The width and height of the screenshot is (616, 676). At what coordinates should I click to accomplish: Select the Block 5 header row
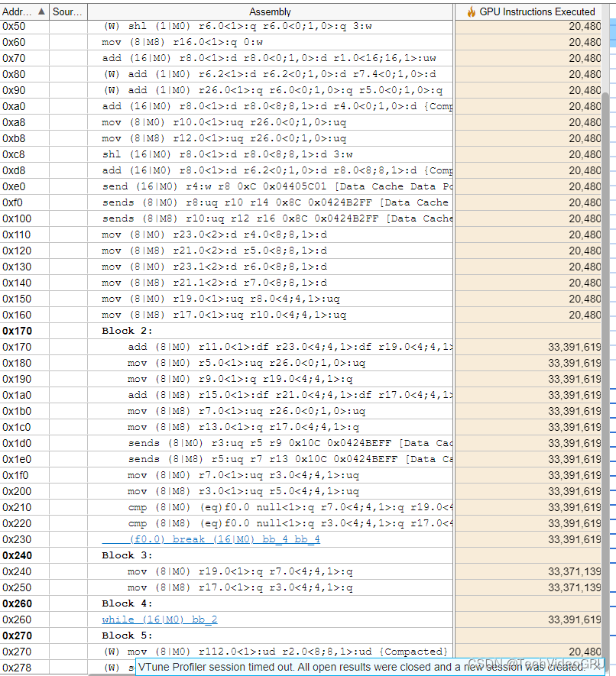click(300, 636)
